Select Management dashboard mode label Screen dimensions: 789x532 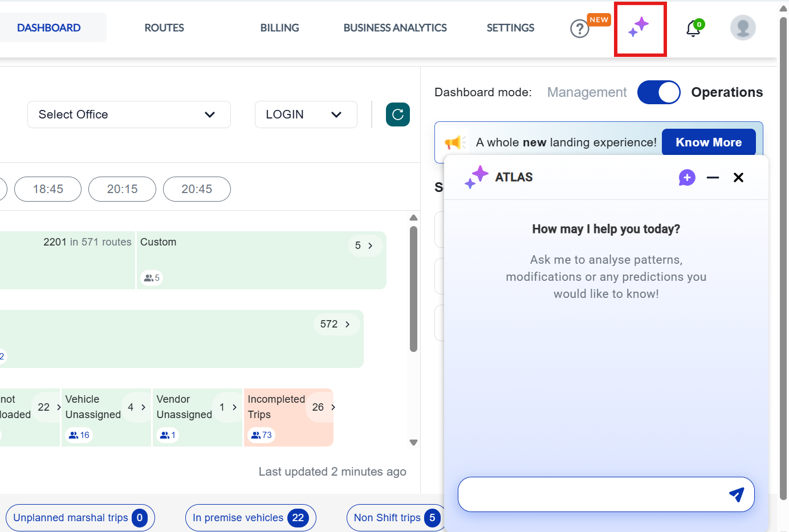coord(587,92)
